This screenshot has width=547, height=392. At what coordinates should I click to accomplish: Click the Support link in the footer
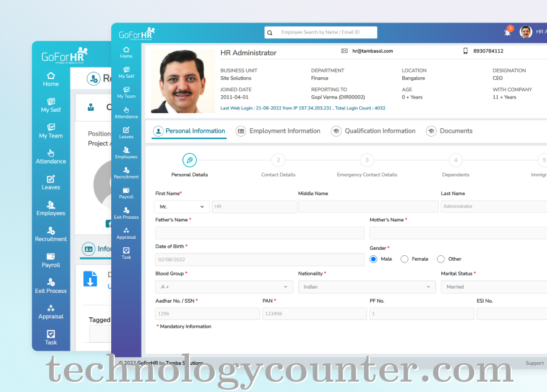pyautogui.click(x=534, y=363)
